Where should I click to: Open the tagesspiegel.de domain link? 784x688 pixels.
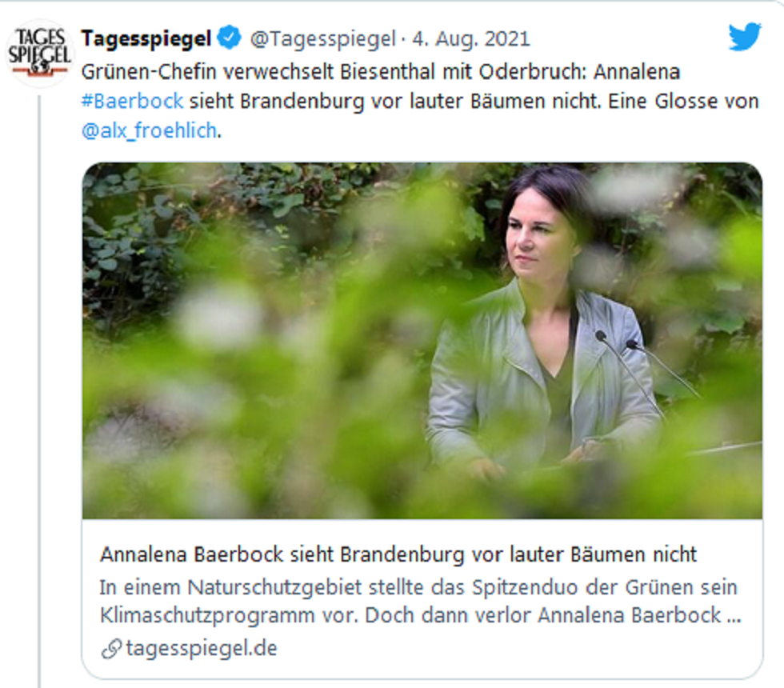[202, 649]
